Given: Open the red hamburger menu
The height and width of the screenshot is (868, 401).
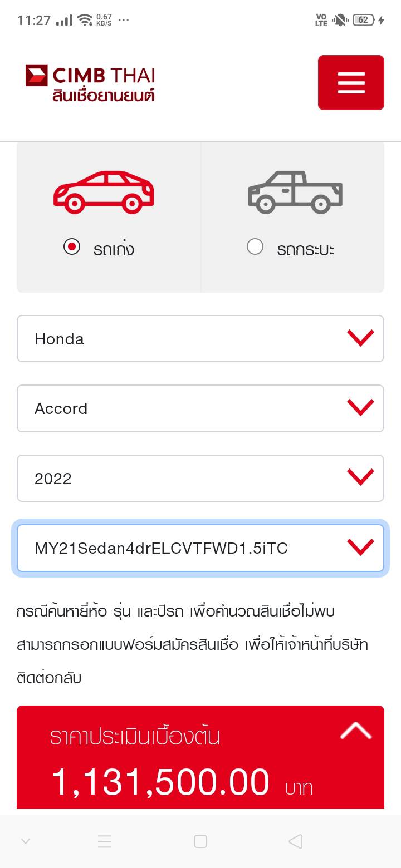Looking at the screenshot, I should point(351,82).
